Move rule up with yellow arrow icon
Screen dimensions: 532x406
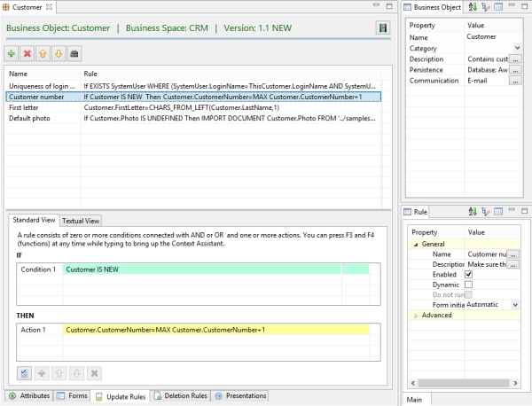43,53
